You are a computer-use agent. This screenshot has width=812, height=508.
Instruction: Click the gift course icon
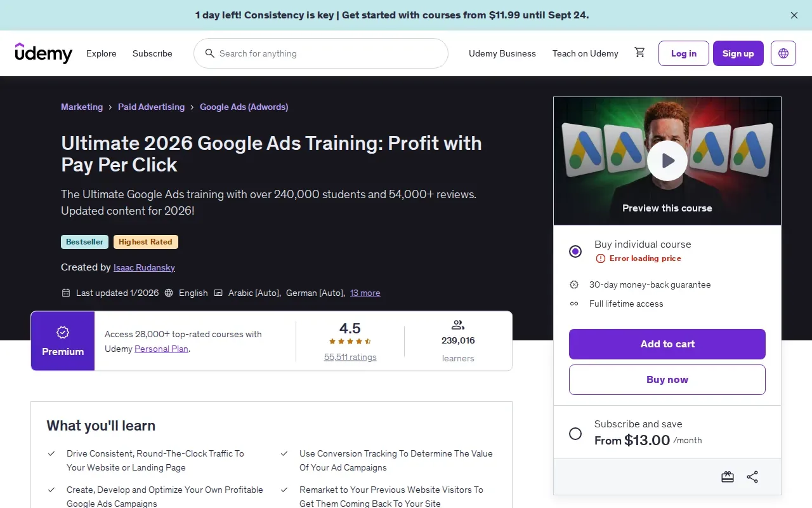click(728, 477)
